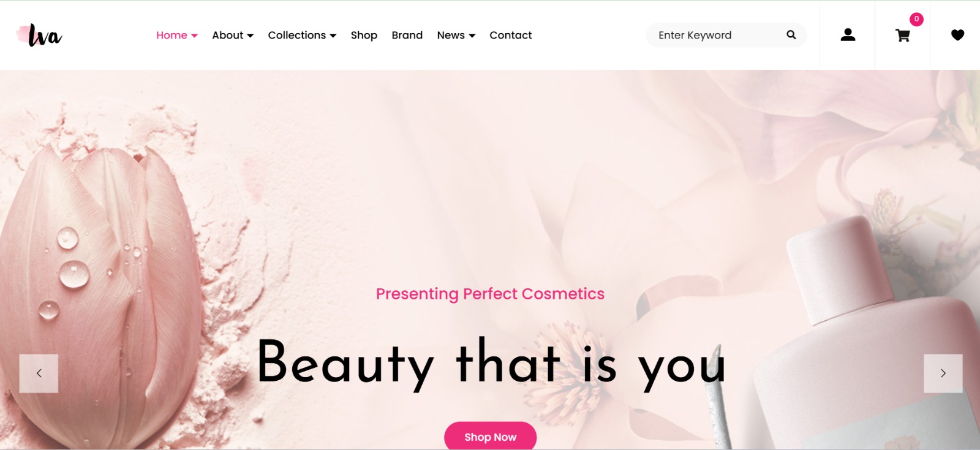This screenshot has height=450, width=980.
Task: Open the shopping cart icon
Action: 903,36
